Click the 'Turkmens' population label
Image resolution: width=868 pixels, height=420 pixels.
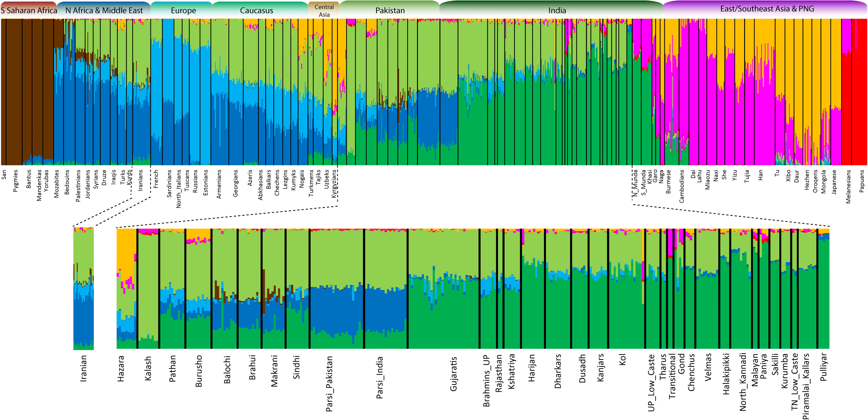tap(311, 183)
